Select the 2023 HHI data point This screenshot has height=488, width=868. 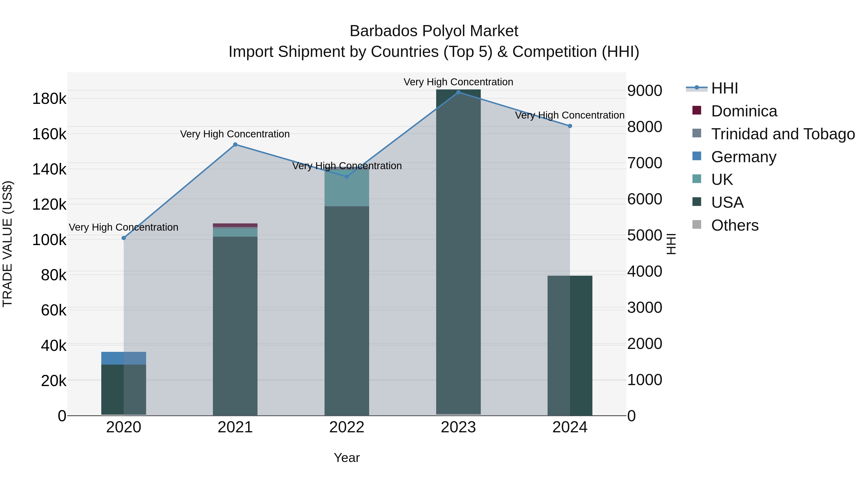[458, 92]
